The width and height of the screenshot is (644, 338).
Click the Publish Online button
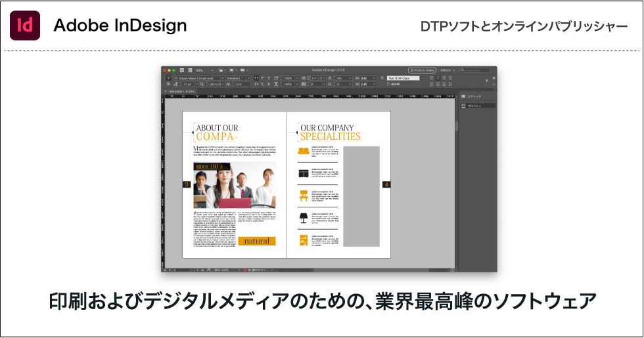[422, 70]
